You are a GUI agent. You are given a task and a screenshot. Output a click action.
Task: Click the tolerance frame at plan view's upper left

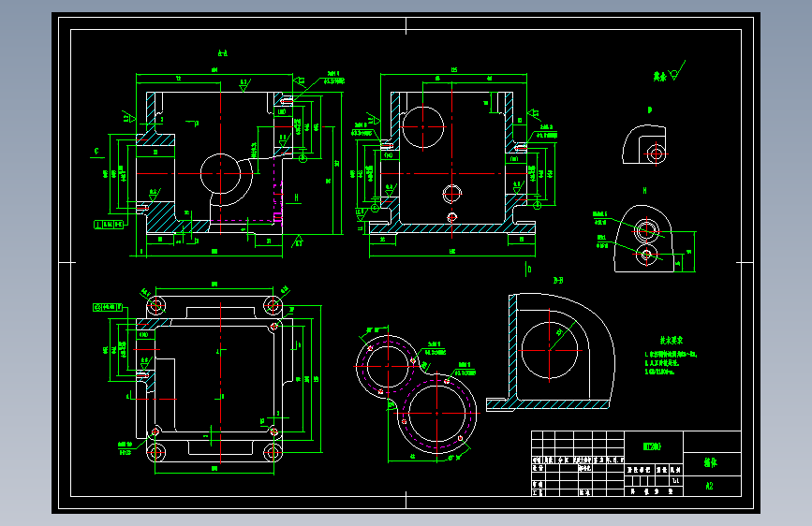coord(108,307)
